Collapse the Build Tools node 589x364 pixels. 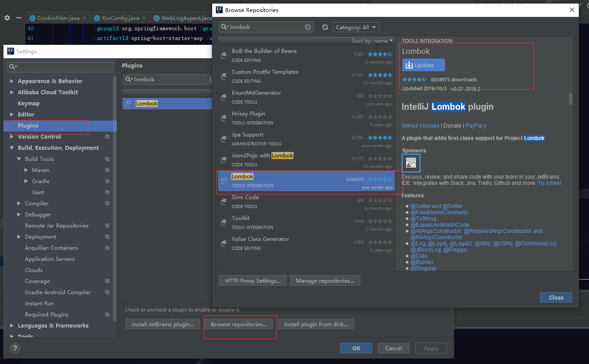[19, 159]
